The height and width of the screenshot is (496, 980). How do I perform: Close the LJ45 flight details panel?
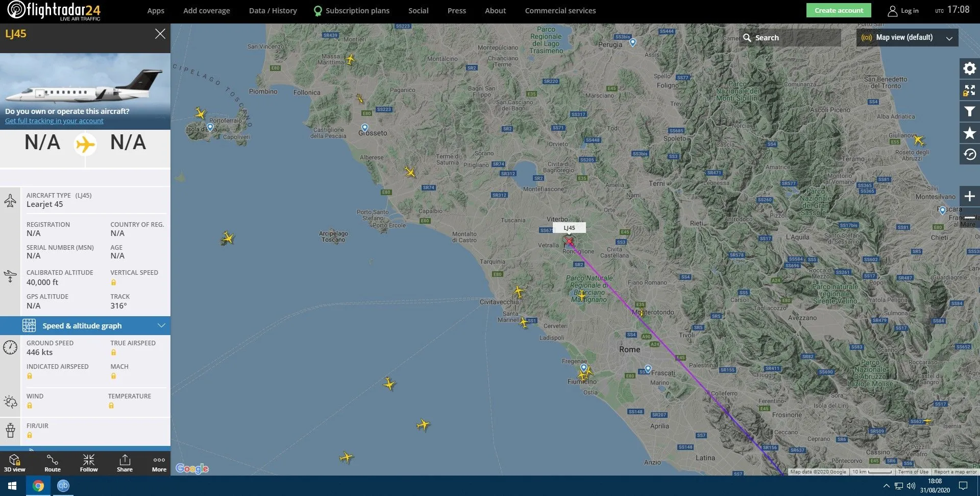tap(160, 34)
